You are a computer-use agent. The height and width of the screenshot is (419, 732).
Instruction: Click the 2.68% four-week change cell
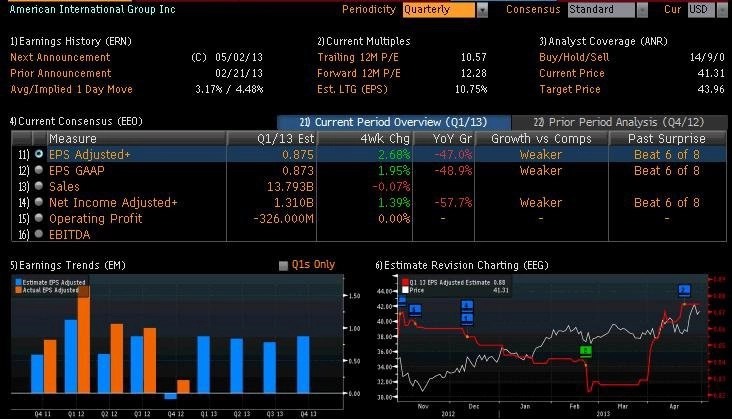(394, 154)
